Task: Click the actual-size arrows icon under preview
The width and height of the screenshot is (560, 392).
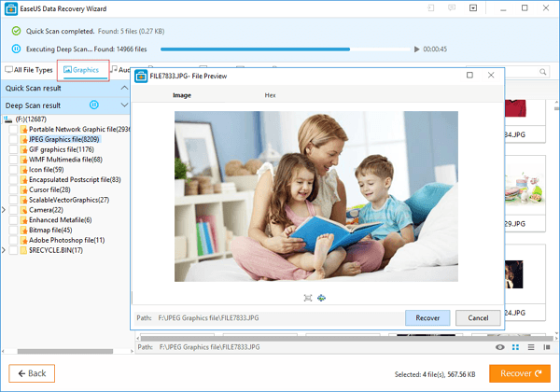Action: tap(321, 298)
